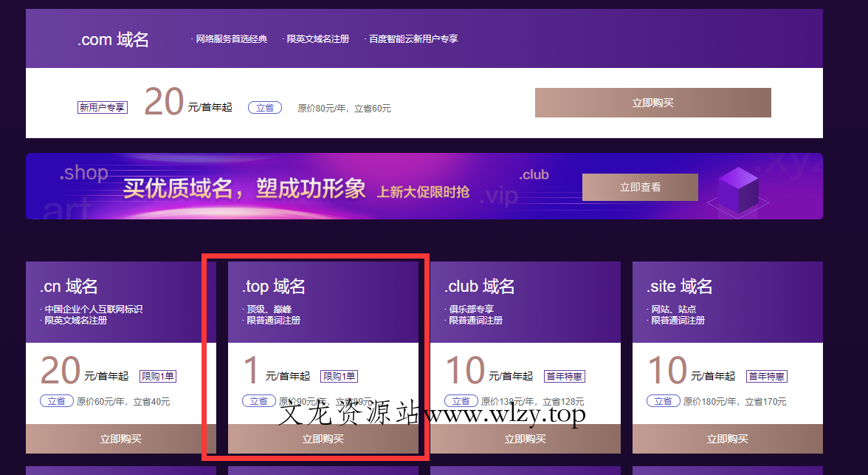
Task: Click 立即查看 in the promotional banner
Action: pos(639,187)
